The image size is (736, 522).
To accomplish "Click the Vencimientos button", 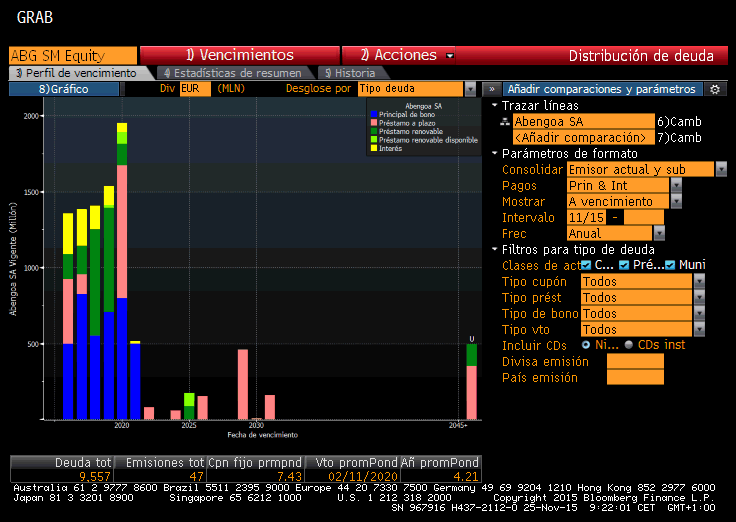I will [239, 55].
